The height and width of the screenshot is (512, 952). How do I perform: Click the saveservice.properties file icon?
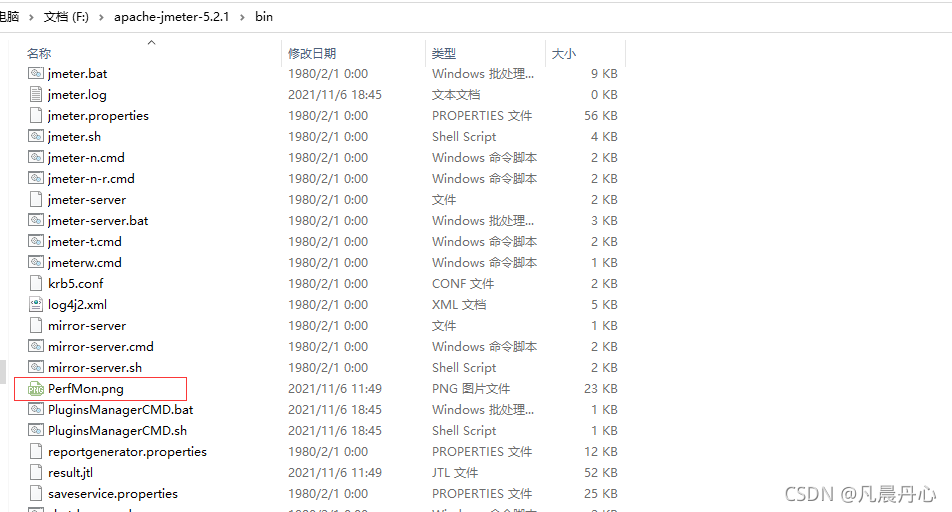[x=36, y=493]
